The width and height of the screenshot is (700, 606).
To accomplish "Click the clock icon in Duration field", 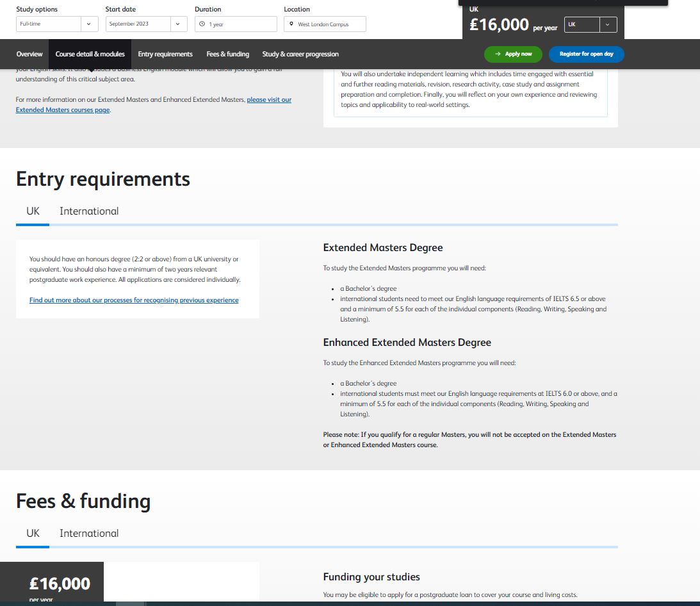I will (202, 24).
